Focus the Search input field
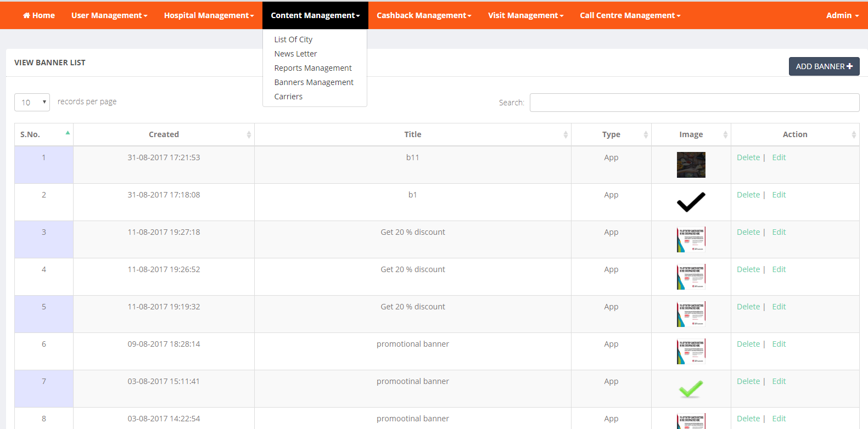This screenshot has width=868, height=429. pos(695,103)
